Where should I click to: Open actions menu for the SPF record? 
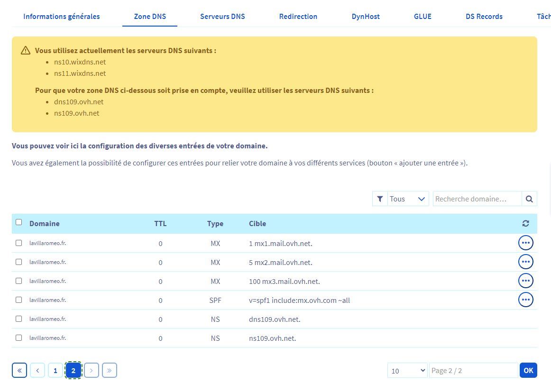pos(525,300)
